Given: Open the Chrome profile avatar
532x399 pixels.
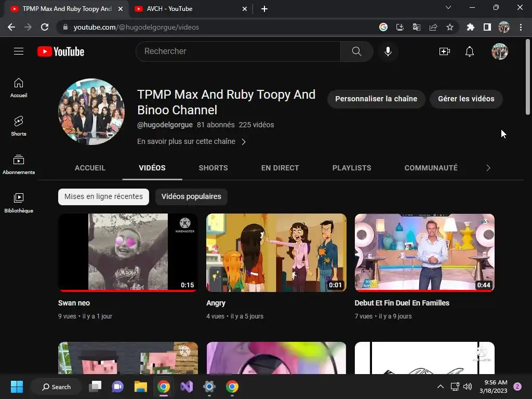Looking at the screenshot, I should tap(504, 27).
